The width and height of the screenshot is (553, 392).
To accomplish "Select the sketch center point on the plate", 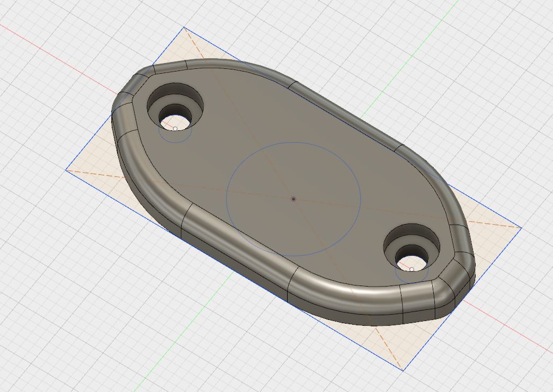I will point(293,199).
